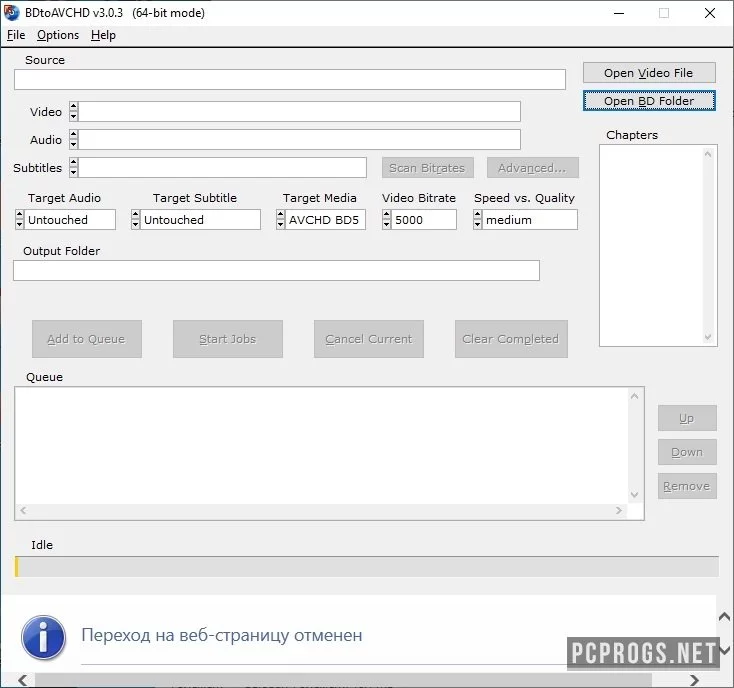Click bottom pane scroll up chevron
The height and width of the screenshot is (688, 734).
click(x=724, y=617)
